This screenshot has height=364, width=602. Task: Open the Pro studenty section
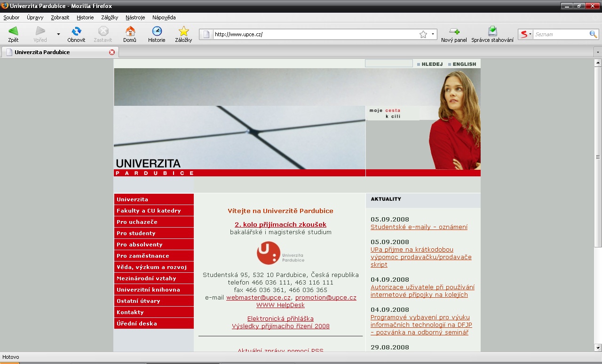(154, 233)
